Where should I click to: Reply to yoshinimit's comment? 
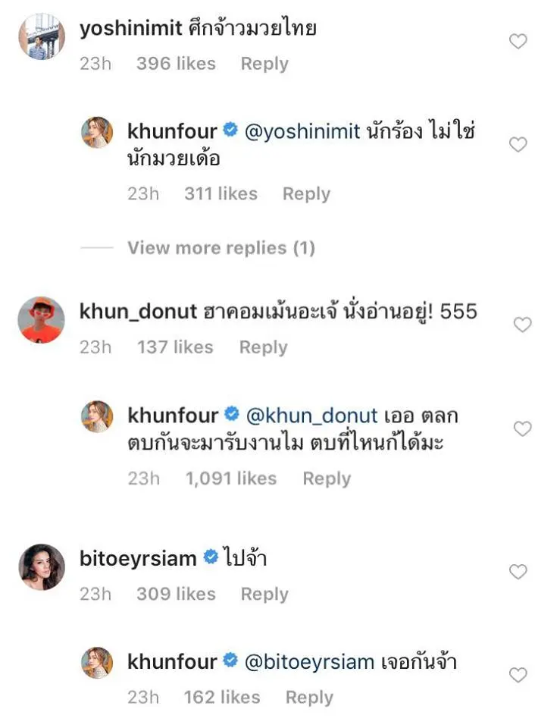tap(264, 64)
